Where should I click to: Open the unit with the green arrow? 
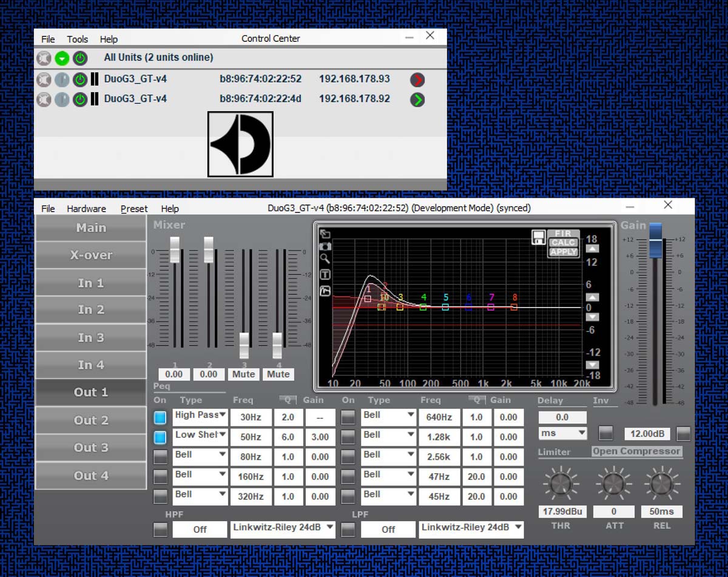[417, 100]
